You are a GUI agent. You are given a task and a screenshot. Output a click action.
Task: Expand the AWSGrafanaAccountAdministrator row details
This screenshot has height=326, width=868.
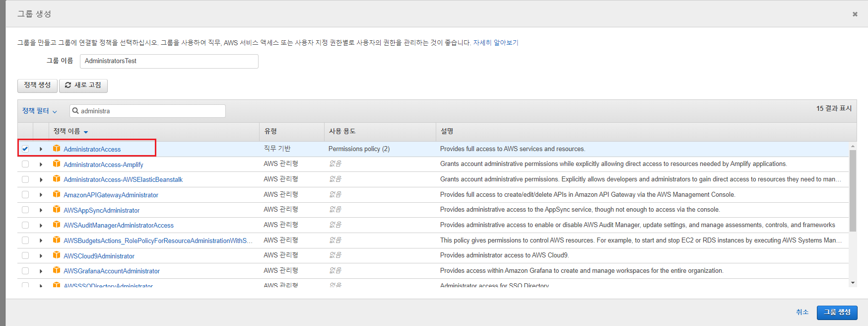pos(41,271)
